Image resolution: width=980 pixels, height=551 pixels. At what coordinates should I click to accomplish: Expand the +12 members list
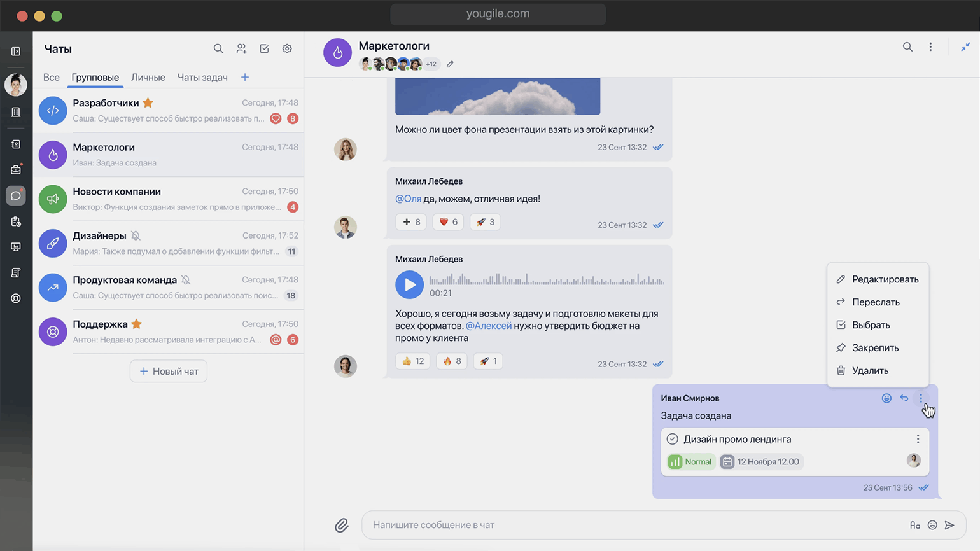(431, 64)
